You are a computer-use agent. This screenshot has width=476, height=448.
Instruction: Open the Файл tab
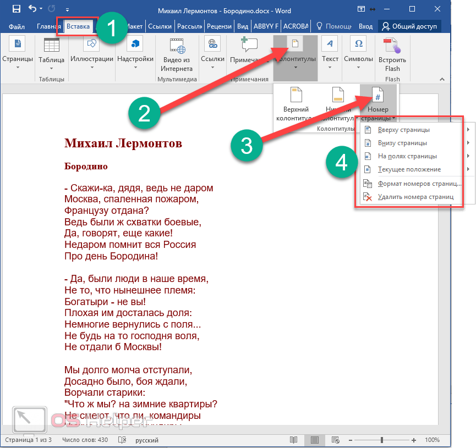(x=17, y=27)
